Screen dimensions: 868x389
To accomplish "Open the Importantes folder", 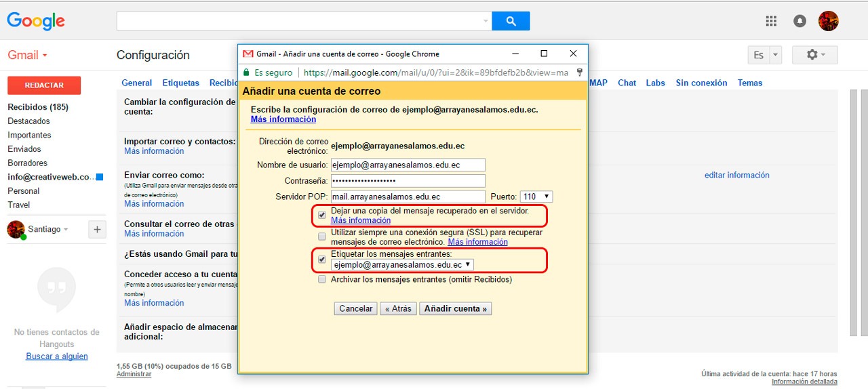I will tap(29, 136).
